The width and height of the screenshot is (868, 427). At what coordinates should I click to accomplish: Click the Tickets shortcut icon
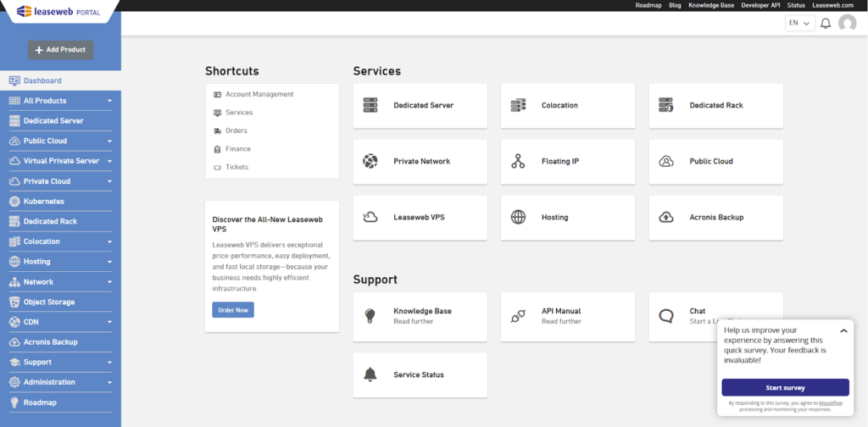218,167
